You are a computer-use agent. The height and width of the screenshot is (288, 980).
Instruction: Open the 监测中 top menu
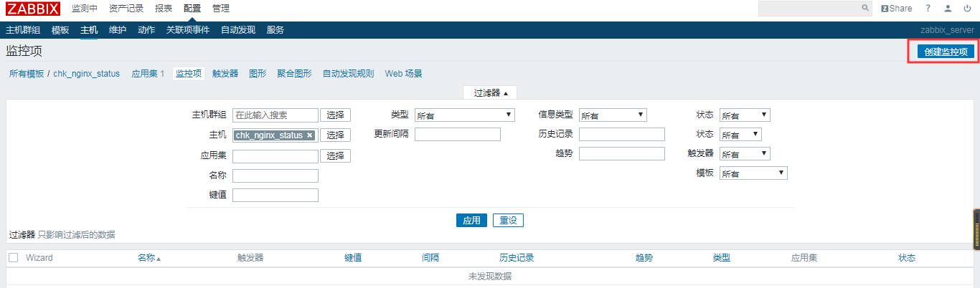coord(85,9)
